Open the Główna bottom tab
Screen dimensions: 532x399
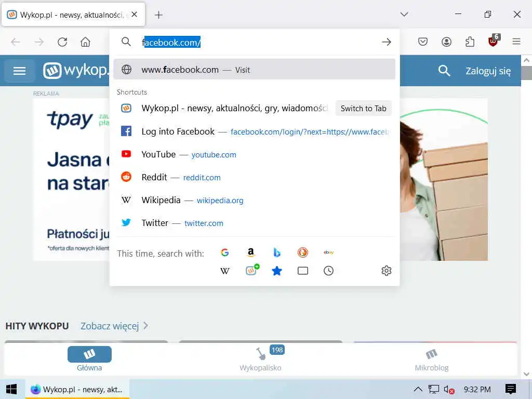point(89,359)
